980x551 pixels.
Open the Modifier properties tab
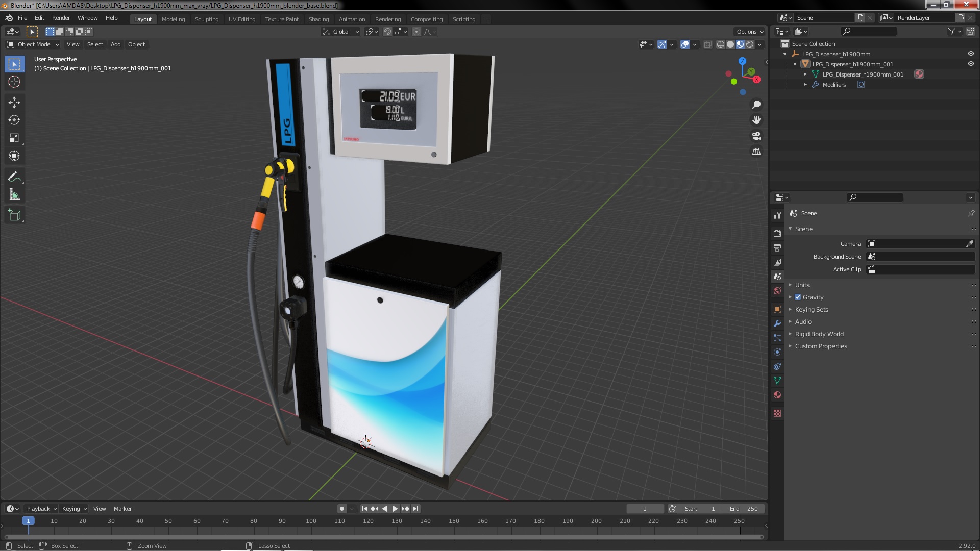[777, 323]
